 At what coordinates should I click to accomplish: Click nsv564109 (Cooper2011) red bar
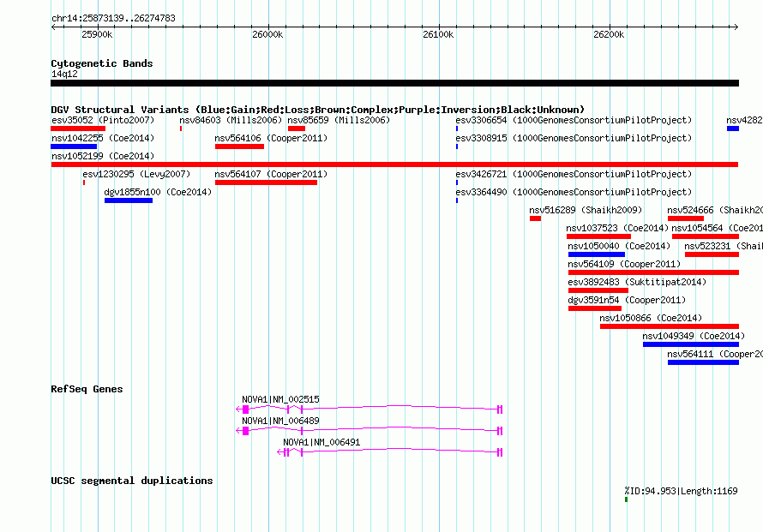[653, 272]
